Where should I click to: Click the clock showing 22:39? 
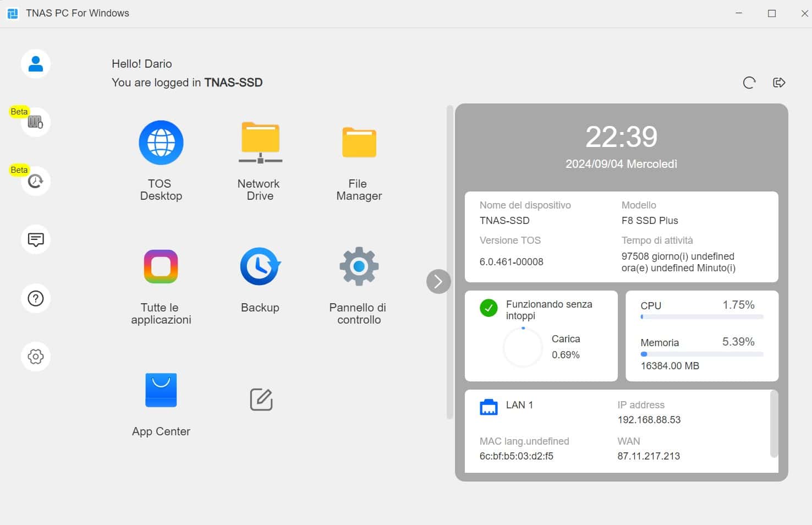click(622, 137)
